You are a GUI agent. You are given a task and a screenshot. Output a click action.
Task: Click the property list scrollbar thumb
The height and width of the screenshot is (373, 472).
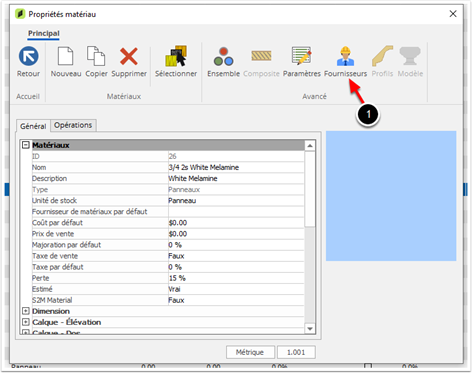[x=310, y=189]
